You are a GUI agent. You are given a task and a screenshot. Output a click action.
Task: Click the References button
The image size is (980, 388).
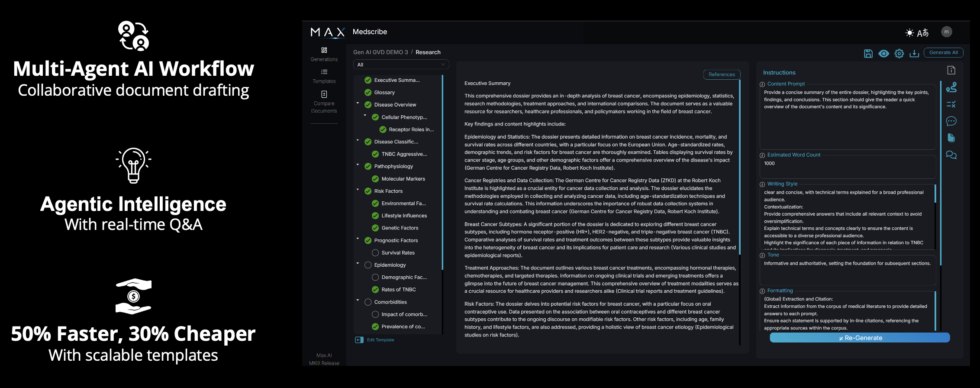pyautogui.click(x=722, y=74)
